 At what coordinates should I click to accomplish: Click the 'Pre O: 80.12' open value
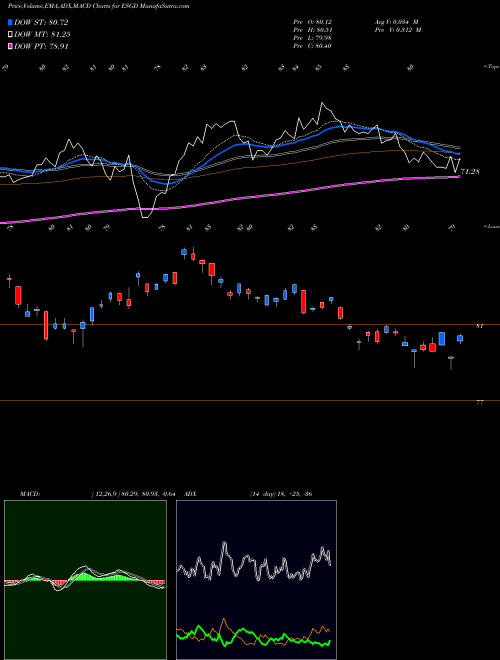click(x=313, y=22)
